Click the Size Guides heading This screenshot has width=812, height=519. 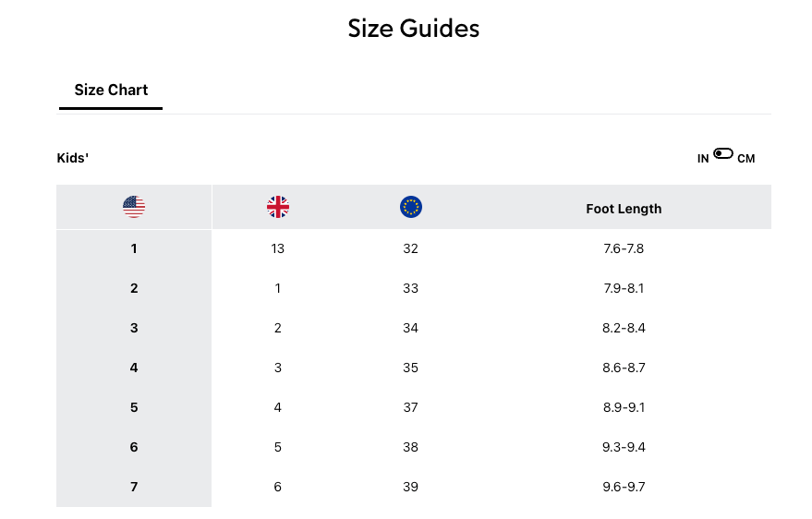click(x=413, y=29)
